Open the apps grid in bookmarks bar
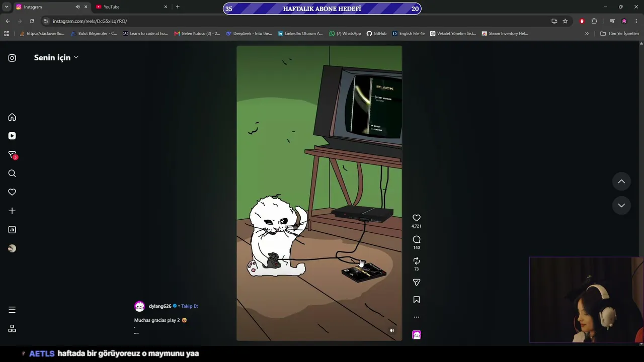Screen dimensions: 644x362 7,34
